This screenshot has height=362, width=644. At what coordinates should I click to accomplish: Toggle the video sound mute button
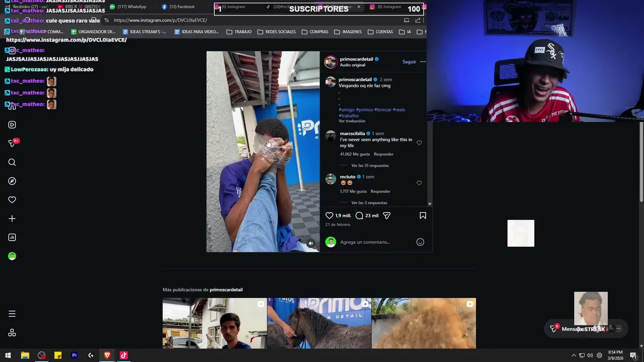(x=310, y=243)
